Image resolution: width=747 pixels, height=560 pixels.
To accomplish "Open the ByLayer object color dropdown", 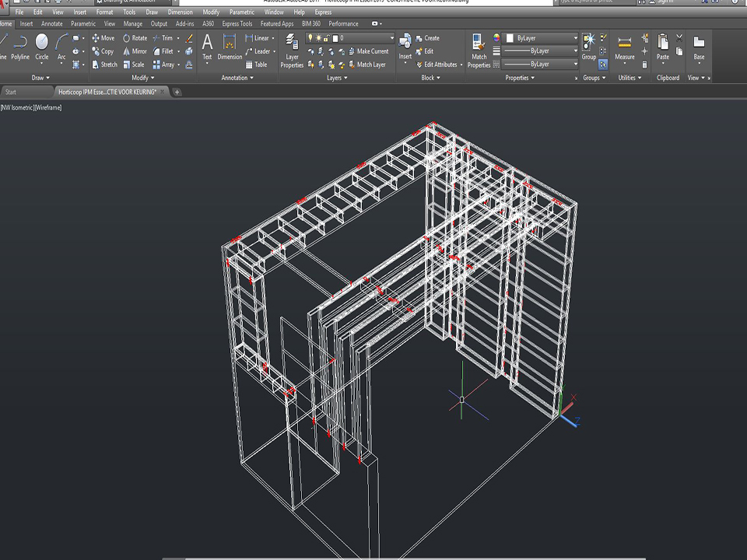I will (x=540, y=38).
